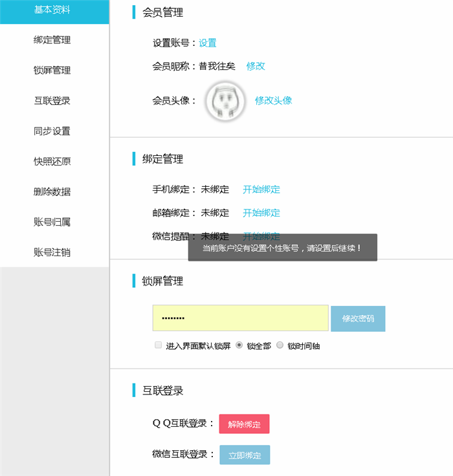Open 账号归属 sidebar entry
This screenshot has height=476, width=453.
[x=52, y=222]
